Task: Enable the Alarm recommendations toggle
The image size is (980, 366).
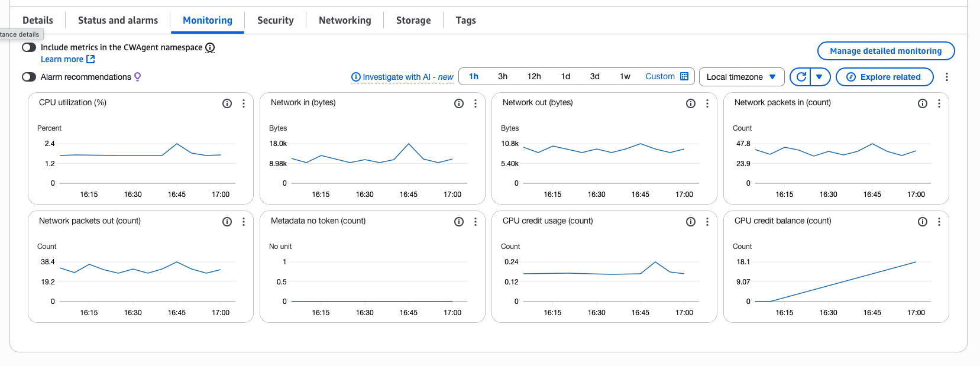Action: coord(29,77)
